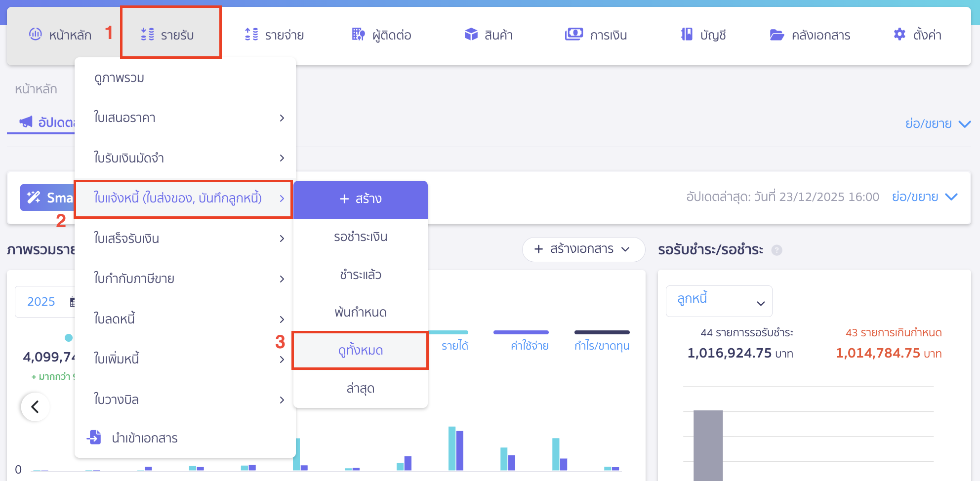Open the สร้างเอกสาร dropdown button
Screen dimensions: 980x481
583,249
